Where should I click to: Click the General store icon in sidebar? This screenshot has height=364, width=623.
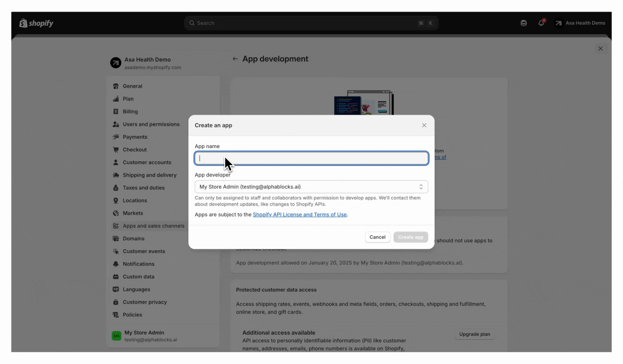[x=116, y=86]
